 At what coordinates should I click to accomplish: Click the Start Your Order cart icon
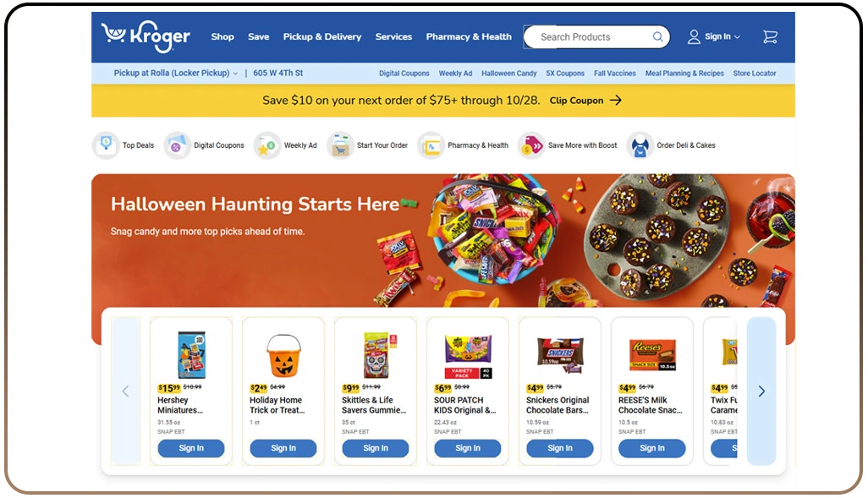click(340, 145)
